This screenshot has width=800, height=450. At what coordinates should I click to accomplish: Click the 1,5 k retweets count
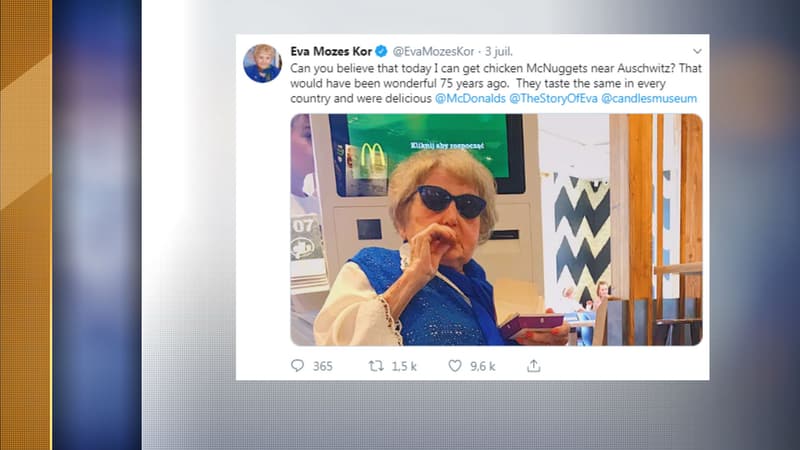(404, 366)
